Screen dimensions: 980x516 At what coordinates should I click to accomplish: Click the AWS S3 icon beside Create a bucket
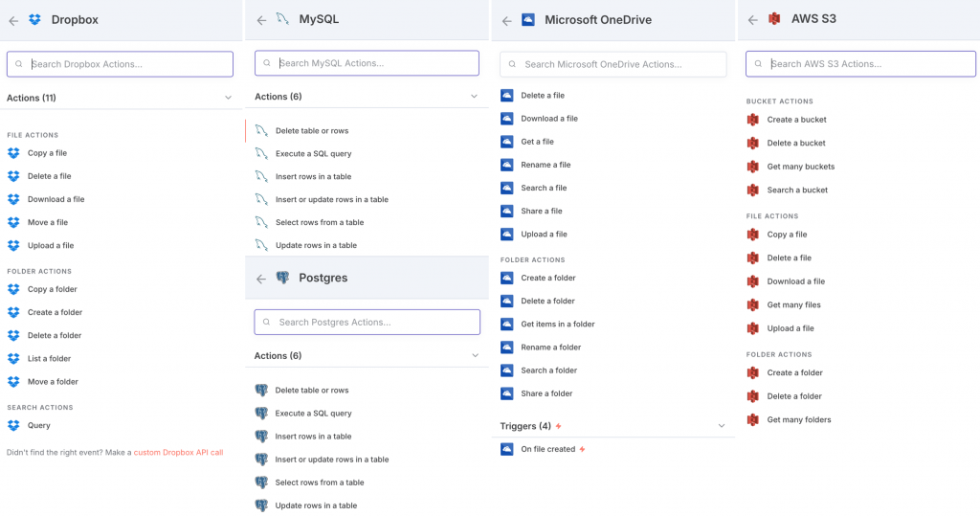click(753, 120)
